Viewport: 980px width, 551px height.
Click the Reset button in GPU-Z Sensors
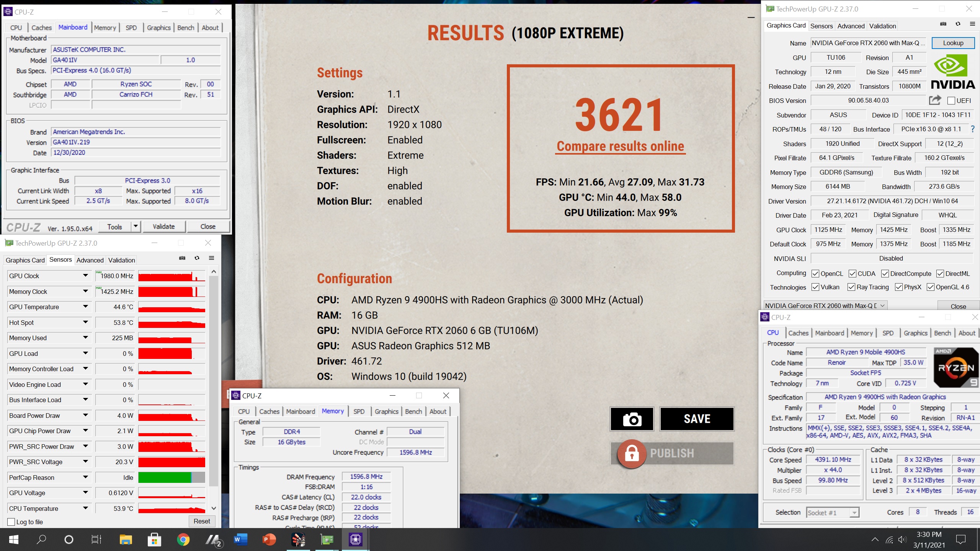coord(202,521)
